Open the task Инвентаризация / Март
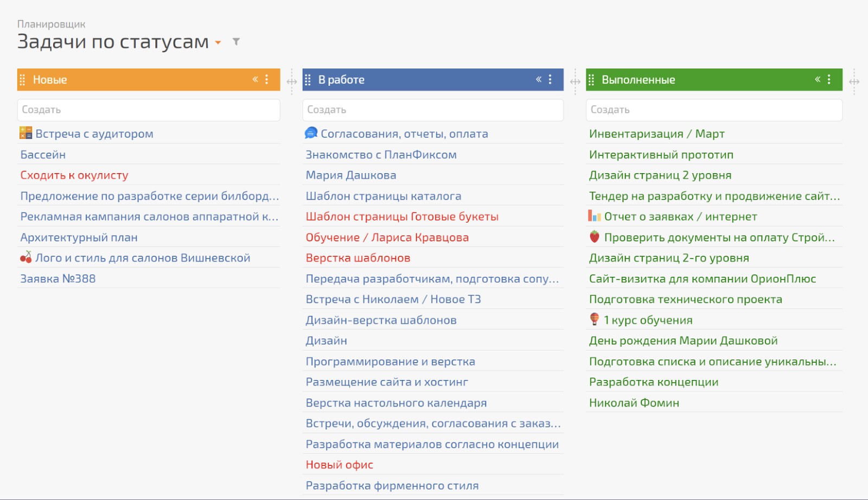The image size is (868, 500). click(657, 134)
